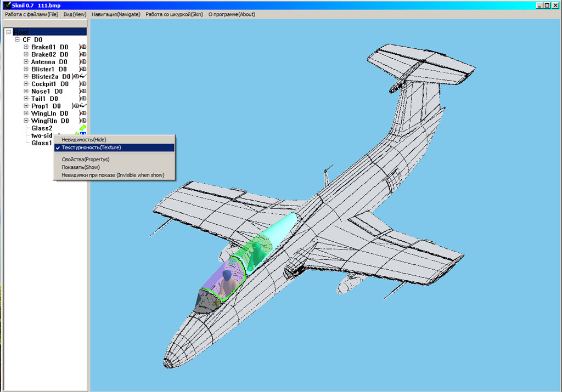Expand the Antenna D0 node
The image size is (562, 392).
pos(26,61)
